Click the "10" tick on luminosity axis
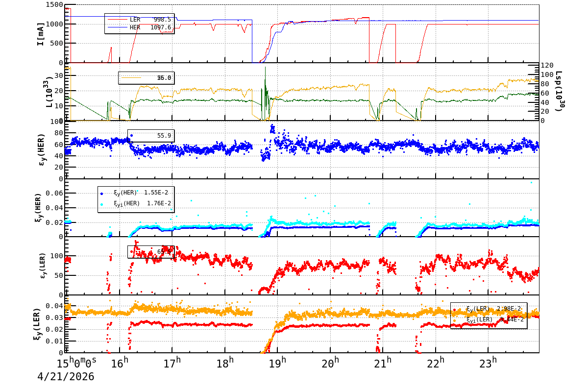Viewport: 588px width, 391px height. coord(59,106)
